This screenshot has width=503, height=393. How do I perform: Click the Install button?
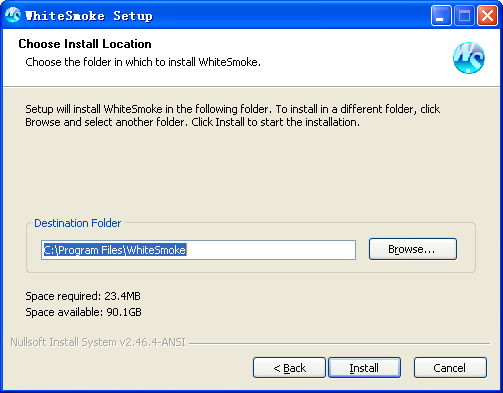point(364,368)
